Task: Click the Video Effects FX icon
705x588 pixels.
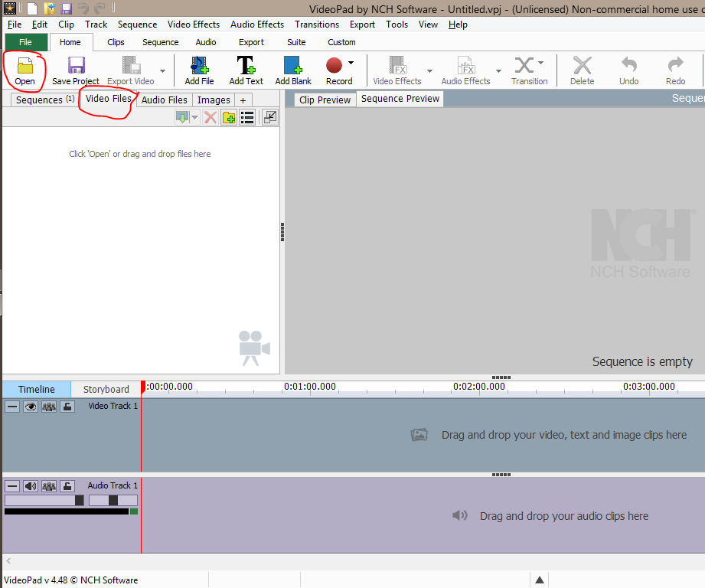Action: coord(397,65)
